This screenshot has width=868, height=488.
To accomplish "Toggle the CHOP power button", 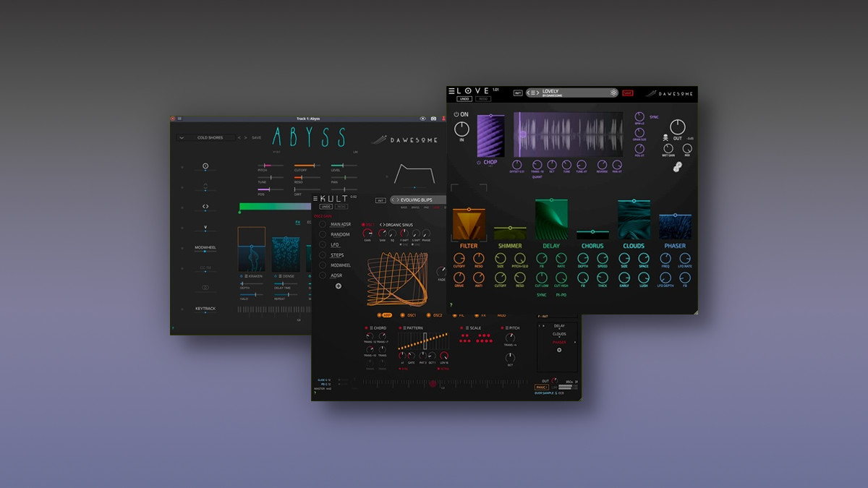I will pyautogui.click(x=478, y=163).
